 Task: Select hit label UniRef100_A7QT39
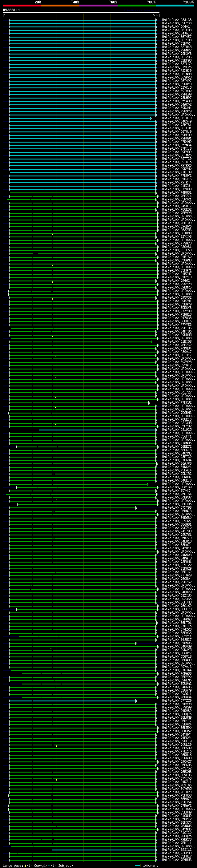tap(176, 172)
